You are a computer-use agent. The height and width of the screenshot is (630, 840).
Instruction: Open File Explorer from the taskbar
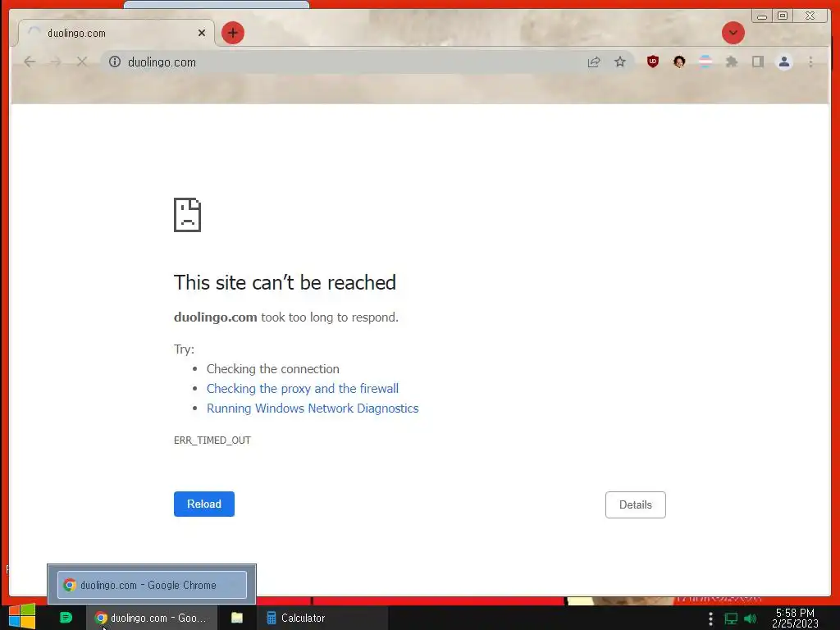(x=237, y=618)
